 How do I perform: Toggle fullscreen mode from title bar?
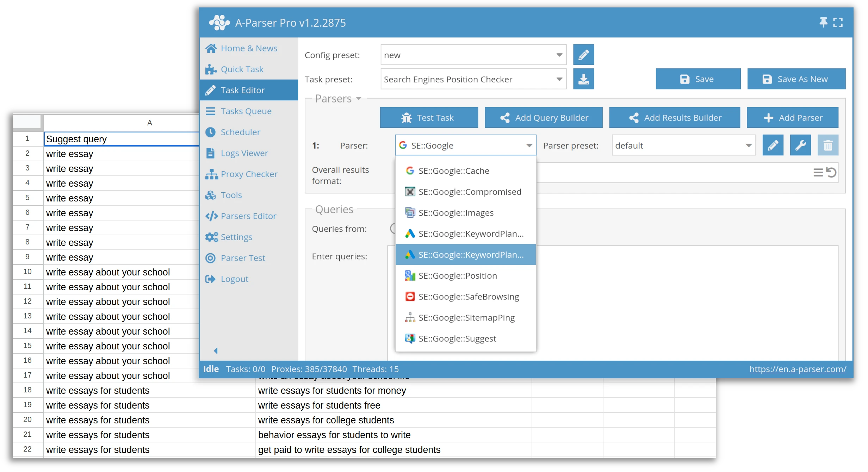pos(838,22)
